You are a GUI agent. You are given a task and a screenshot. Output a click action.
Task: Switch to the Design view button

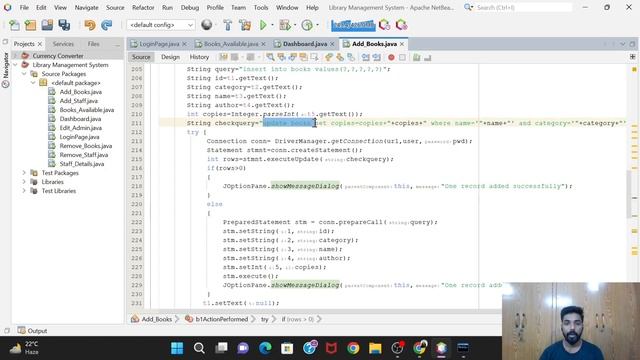coord(170,57)
